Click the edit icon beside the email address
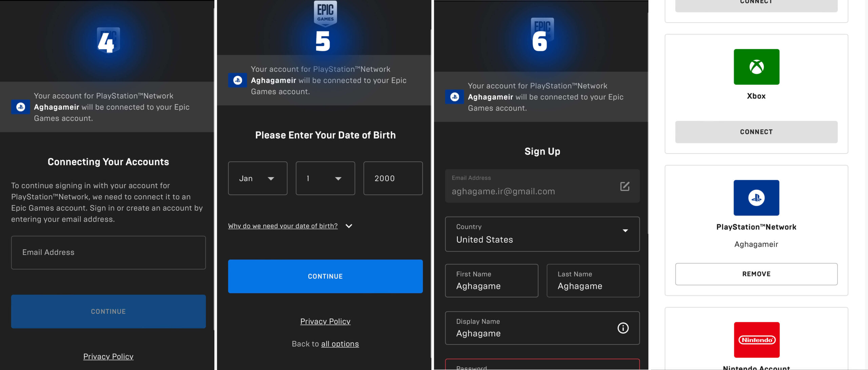Screen dimensions: 868x370 (625, 186)
